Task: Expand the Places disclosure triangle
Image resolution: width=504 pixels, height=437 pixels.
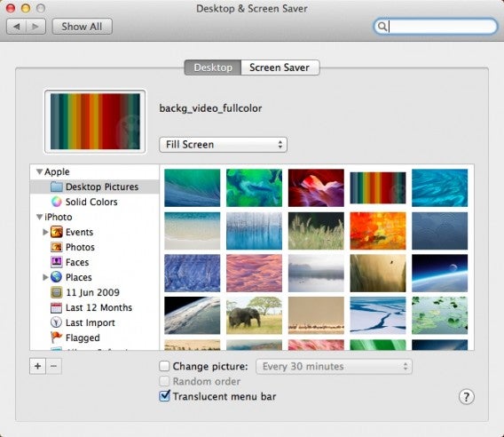Action: (x=45, y=277)
